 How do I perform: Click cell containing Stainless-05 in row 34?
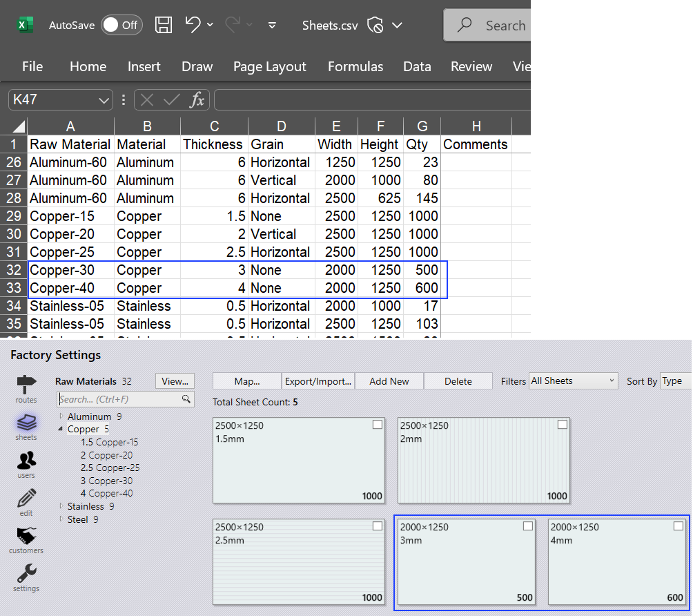coord(70,305)
